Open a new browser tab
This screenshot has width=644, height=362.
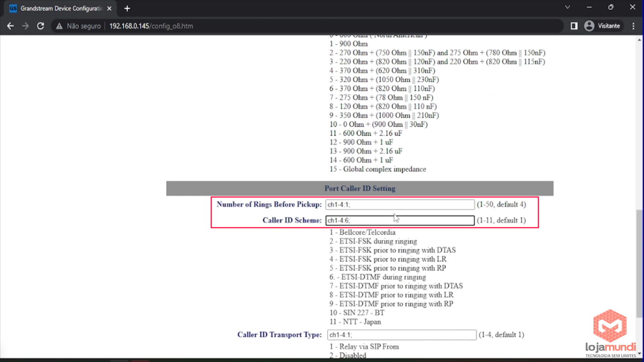point(127,8)
